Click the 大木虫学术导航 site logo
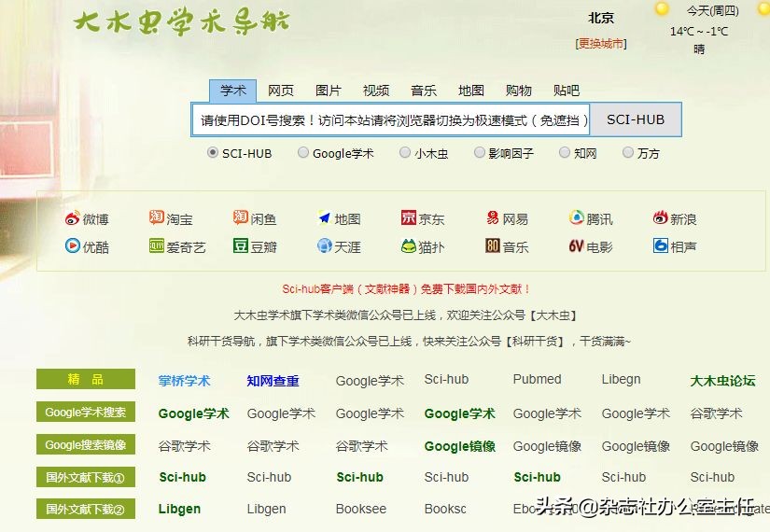The image size is (770, 532). click(x=182, y=22)
